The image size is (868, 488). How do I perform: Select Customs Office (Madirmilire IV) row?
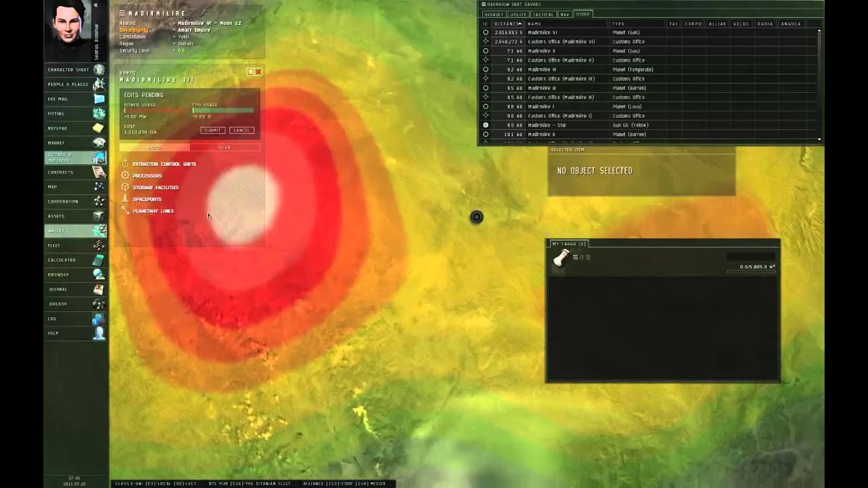649,79
